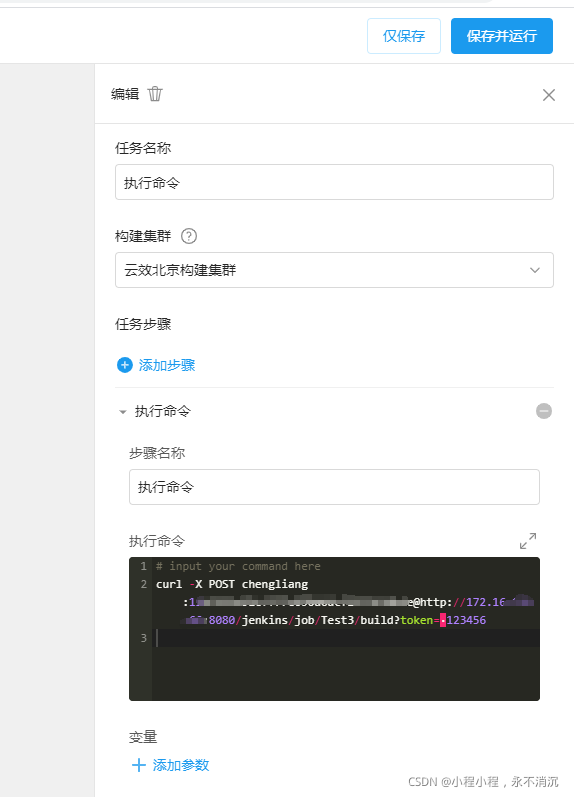Delete the task using the trash icon
The width and height of the screenshot is (574, 797).
[x=155, y=94]
